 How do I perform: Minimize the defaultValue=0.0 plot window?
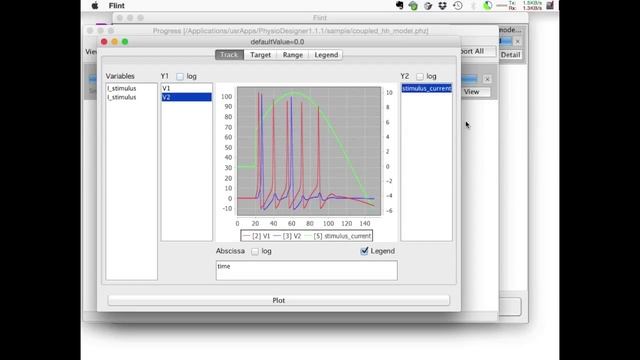tap(115, 42)
